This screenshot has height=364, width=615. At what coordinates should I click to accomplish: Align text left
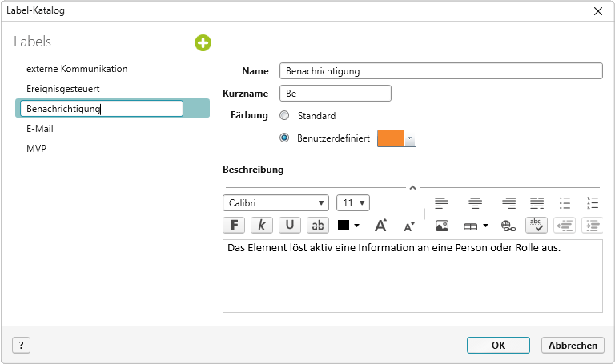[x=442, y=203]
